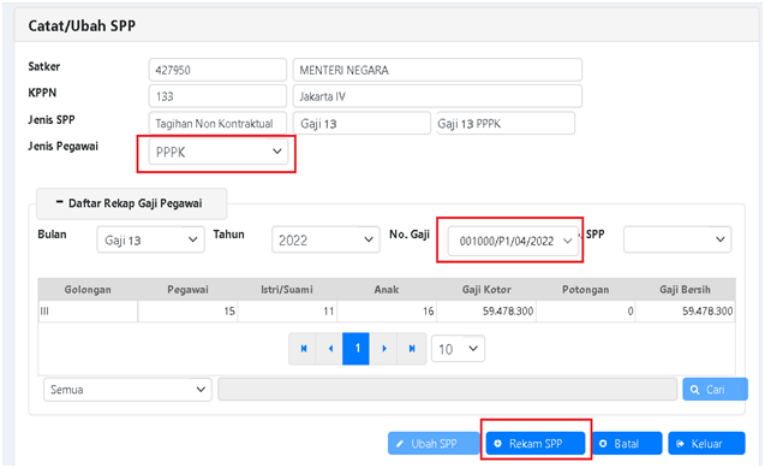Click the Batal button
Image resolution: width=765 pixels, height=468 pixels.
pyautogui.click(x=625, y=443)
